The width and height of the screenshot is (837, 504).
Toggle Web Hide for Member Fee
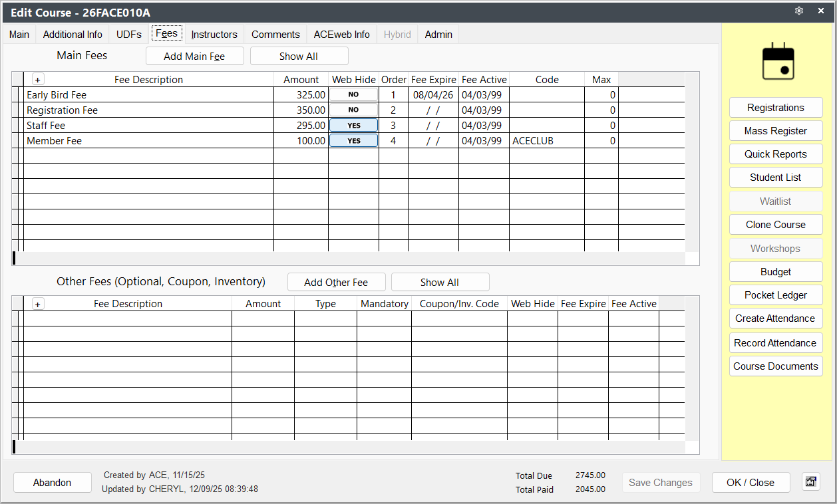click(353, 140)
